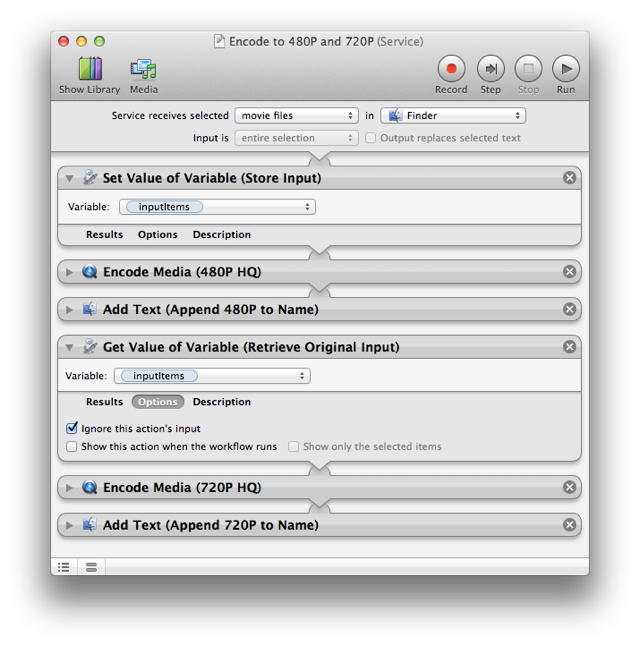This screenshot has height=646, width=640.
Task: Collapse the Get Value of Variable action
Action: point(69,347)
